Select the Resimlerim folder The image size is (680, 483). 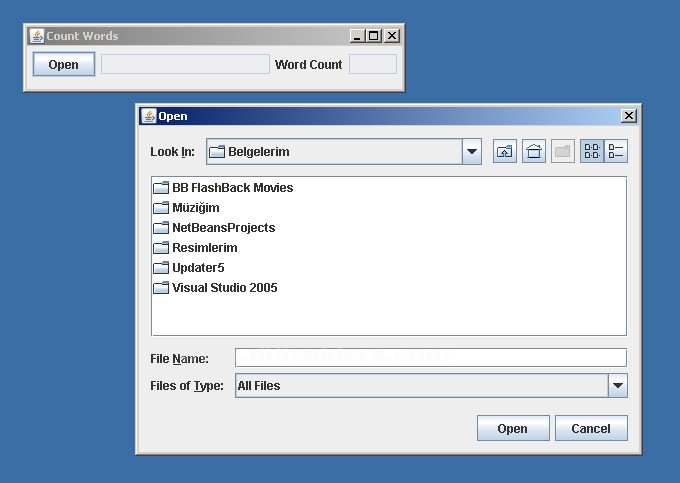pyautogui.click(x=204, y=248)
